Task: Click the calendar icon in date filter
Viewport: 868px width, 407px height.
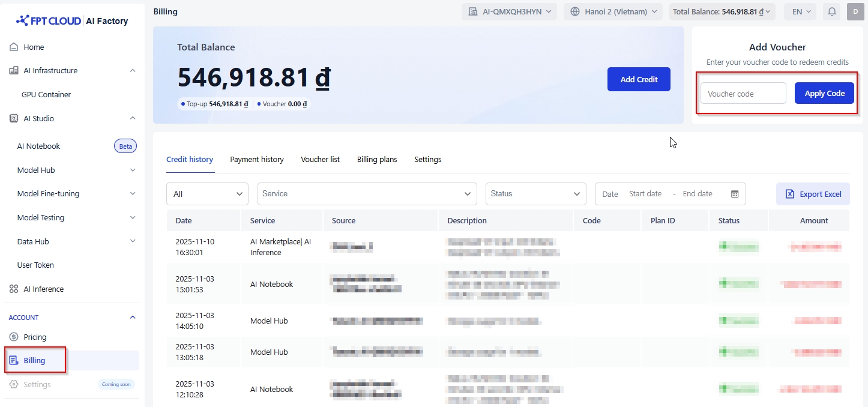Action: click(735, 194)
